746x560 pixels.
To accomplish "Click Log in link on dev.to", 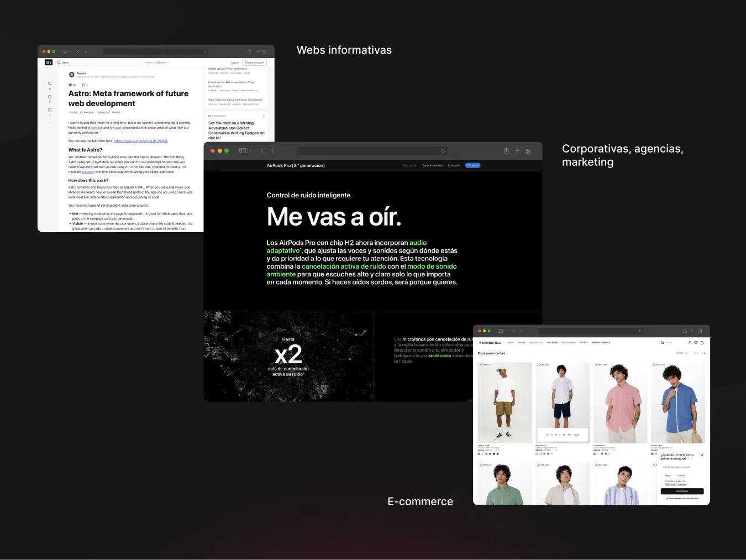I will [235, 62].
